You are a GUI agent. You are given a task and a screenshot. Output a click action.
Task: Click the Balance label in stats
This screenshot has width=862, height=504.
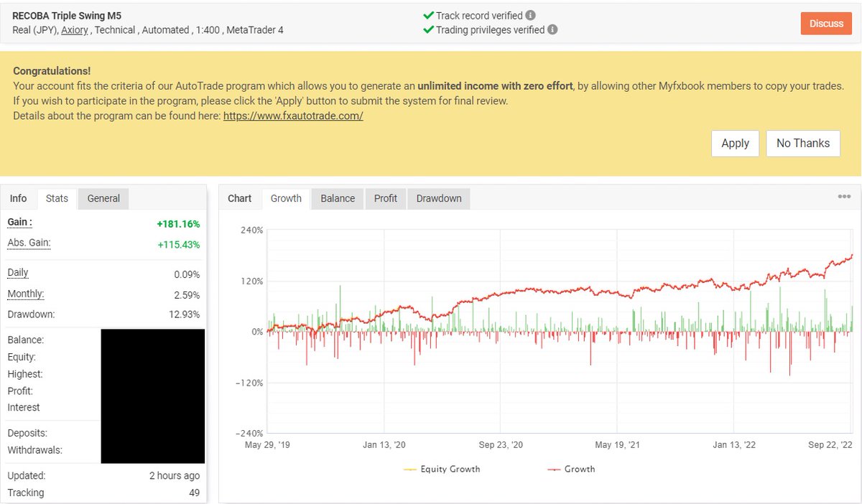(26, 340)
